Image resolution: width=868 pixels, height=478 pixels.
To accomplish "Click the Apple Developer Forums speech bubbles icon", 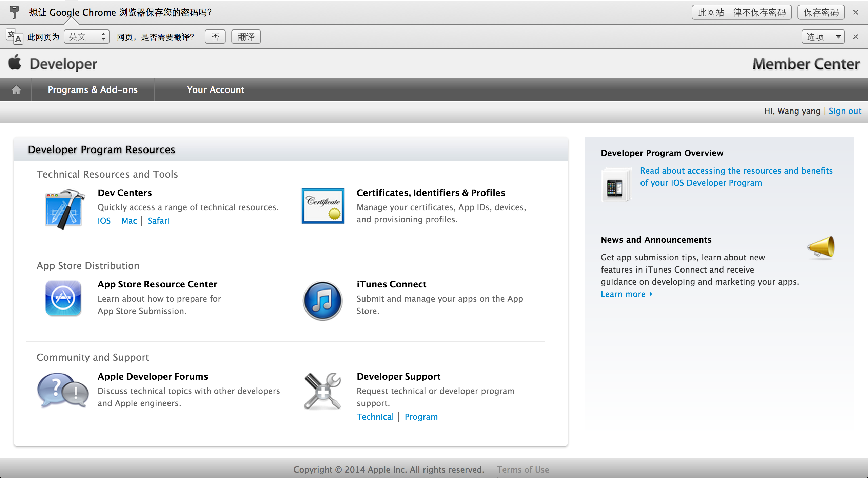I will 63,390.
